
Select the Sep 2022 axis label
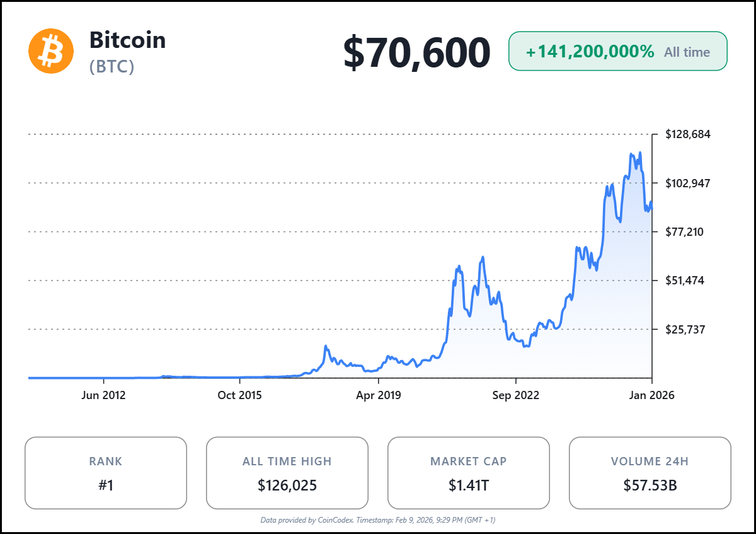pos(515,395)
